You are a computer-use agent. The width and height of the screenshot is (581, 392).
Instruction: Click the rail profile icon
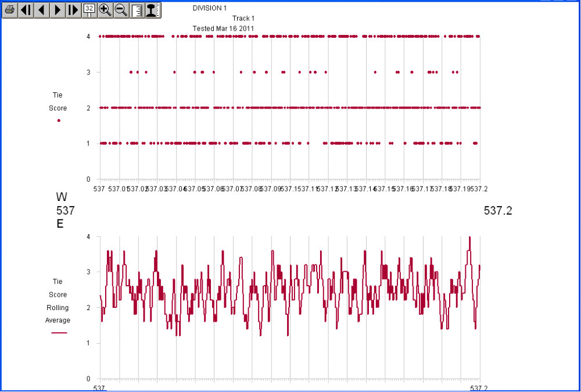pos(152,10)
